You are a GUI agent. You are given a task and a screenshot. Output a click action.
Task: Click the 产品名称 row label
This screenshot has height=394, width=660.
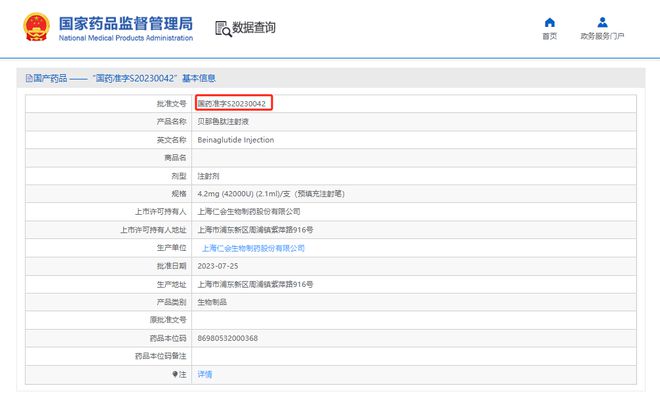[x=171, y=122]
